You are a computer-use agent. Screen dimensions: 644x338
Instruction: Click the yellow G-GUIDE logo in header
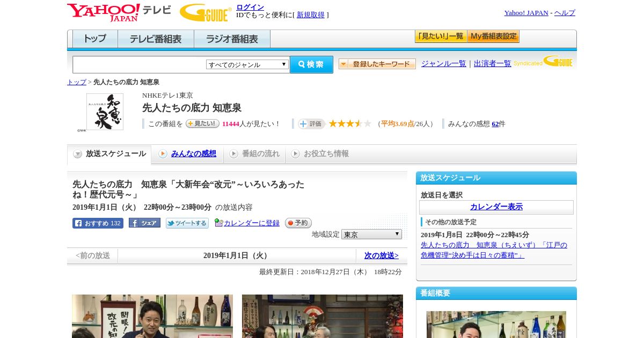pos(206,12)
